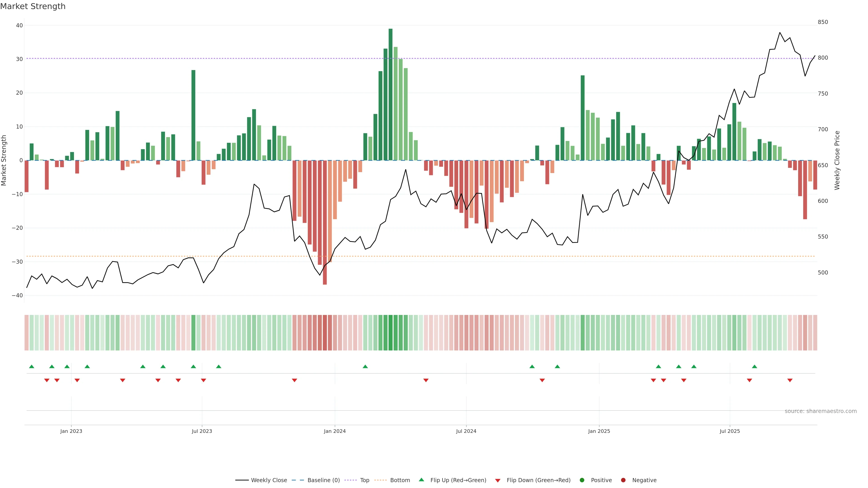
Task: Click Positive green circle legend icon
Action: tap(582, 480)
